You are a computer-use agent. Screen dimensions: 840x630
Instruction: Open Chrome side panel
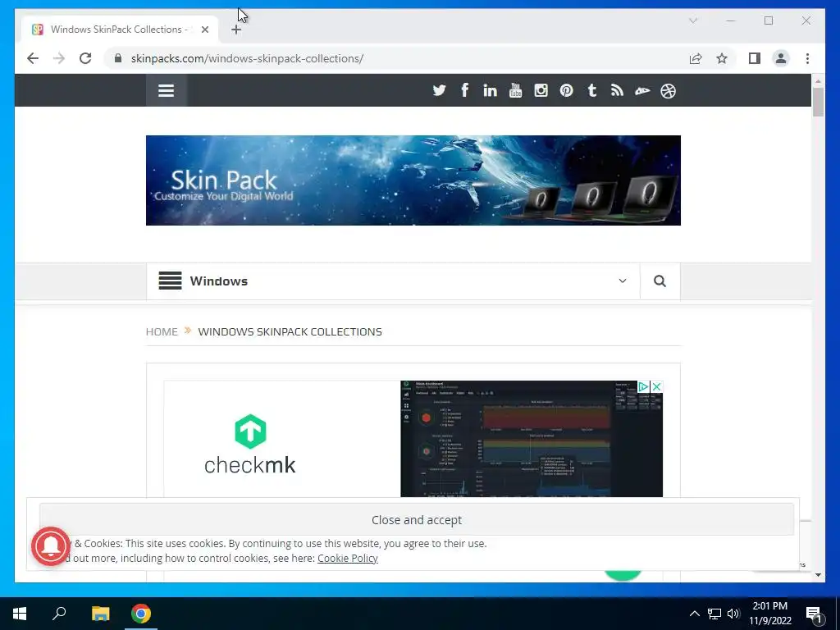point(755,58)
